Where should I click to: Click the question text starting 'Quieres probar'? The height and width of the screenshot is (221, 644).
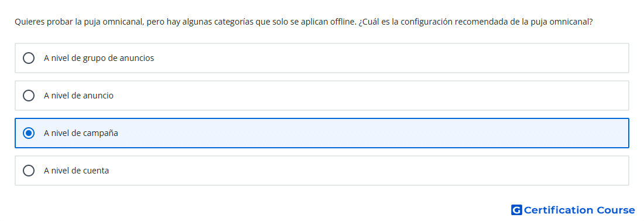[x=303, y=22]
